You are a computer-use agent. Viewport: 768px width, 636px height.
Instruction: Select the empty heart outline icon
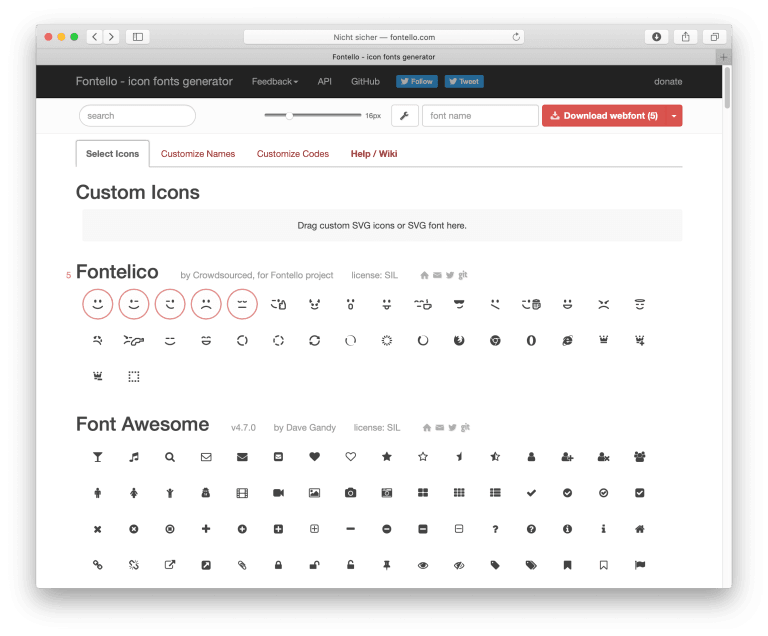(351, 457)
